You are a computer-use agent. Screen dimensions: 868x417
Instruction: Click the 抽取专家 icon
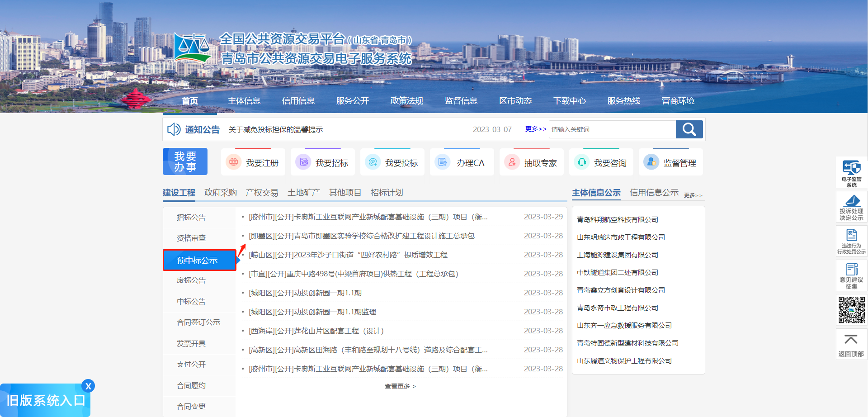(512, 162)
